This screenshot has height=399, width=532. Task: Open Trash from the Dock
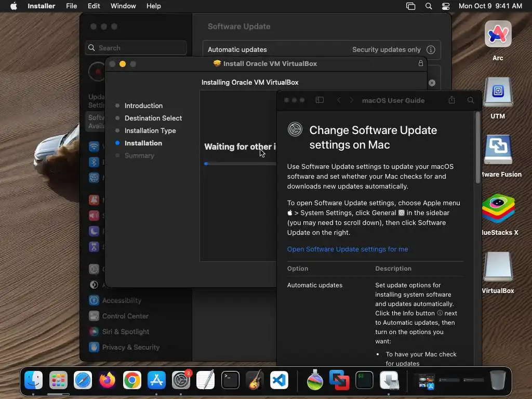pos(498,380)
